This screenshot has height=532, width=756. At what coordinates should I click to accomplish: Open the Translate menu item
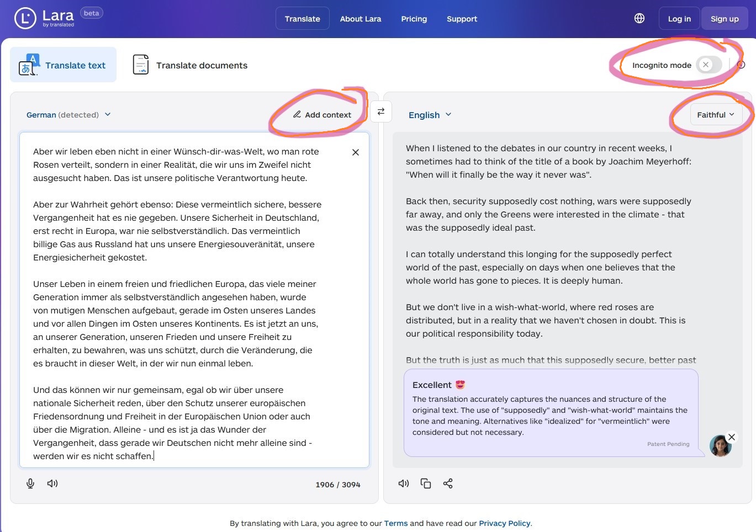[303, 19]
